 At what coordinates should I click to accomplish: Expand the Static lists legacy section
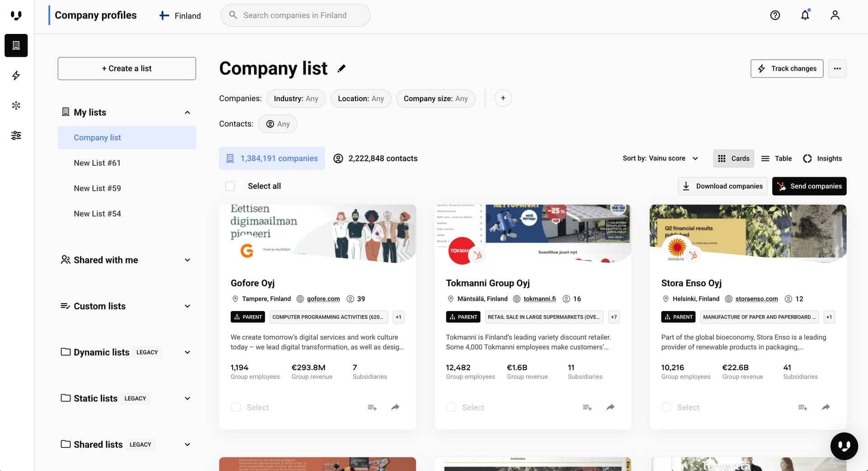point(187,398)
